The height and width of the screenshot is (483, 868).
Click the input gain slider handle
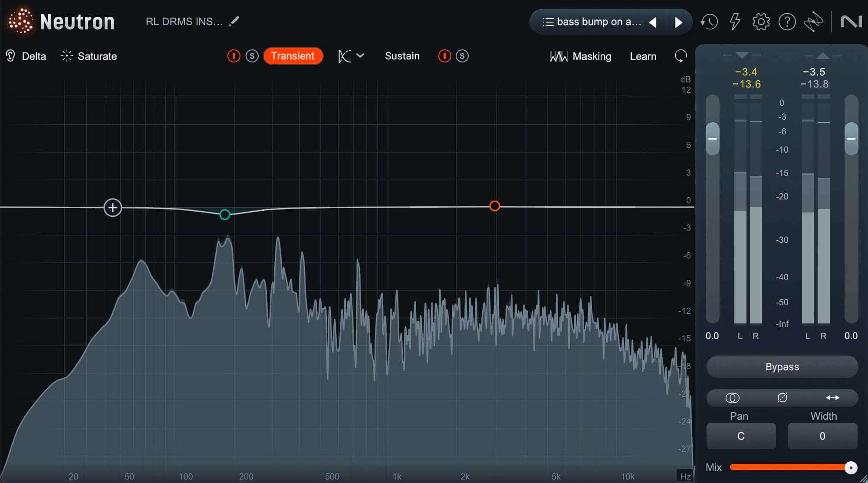click(x=713, y=139)
